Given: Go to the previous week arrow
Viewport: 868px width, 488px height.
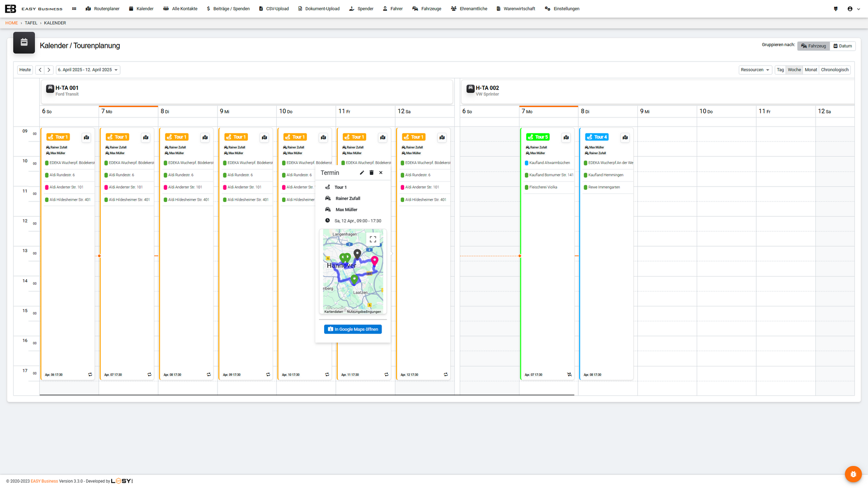Looking at the screenshot, I should pos(40,70).
